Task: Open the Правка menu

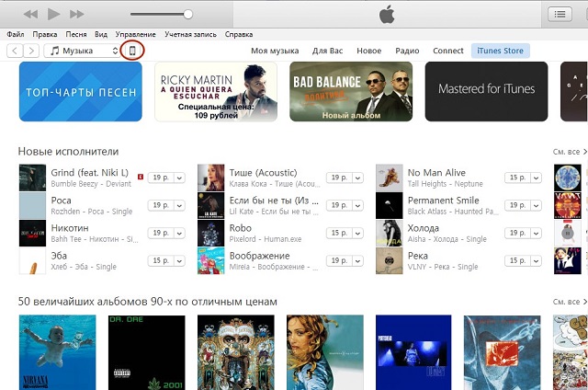Action: (x=45, y=35)
